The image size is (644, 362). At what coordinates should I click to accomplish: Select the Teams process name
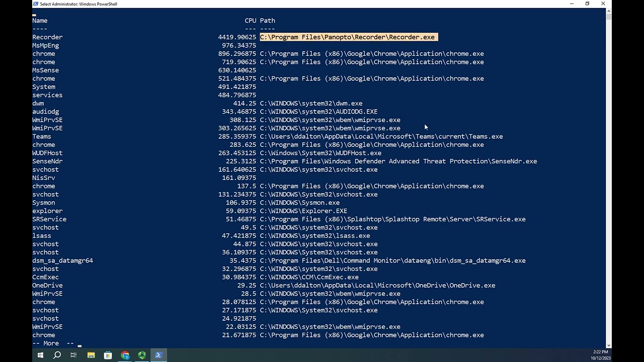pyautogui.click(x=42, y=136)
